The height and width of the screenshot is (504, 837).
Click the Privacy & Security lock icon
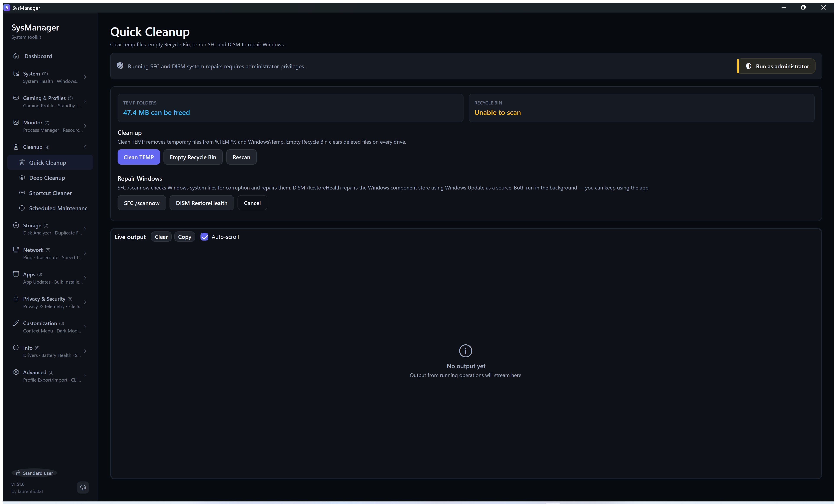(x=16, y=299)
